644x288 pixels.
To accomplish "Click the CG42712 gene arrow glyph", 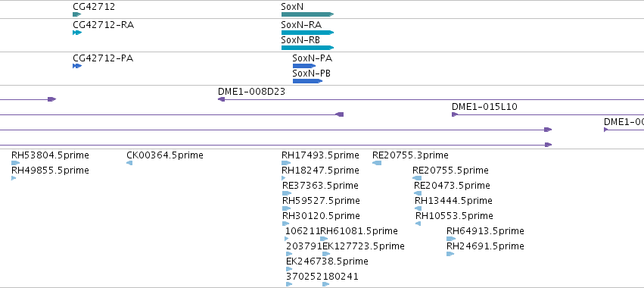I will (76, 14).
